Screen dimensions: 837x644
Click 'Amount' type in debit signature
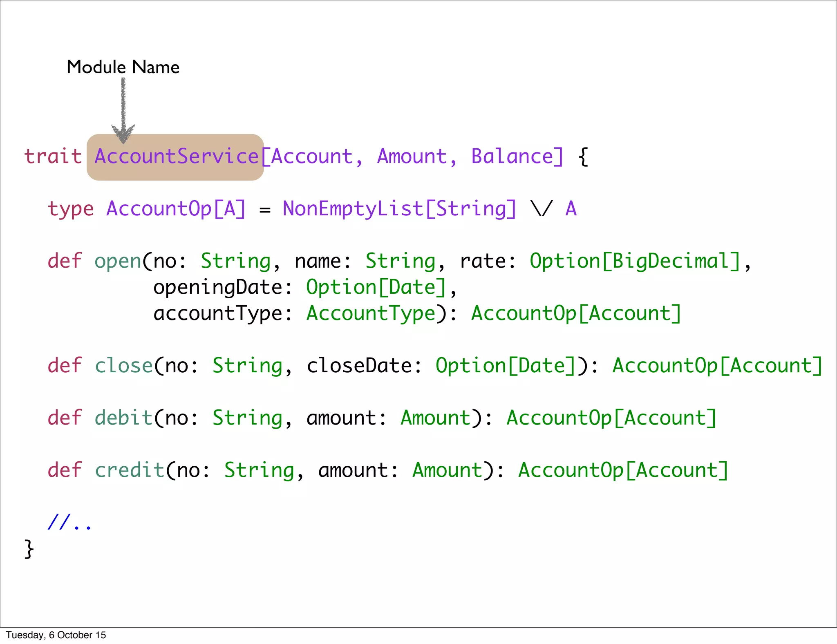(x=436, y=418)
